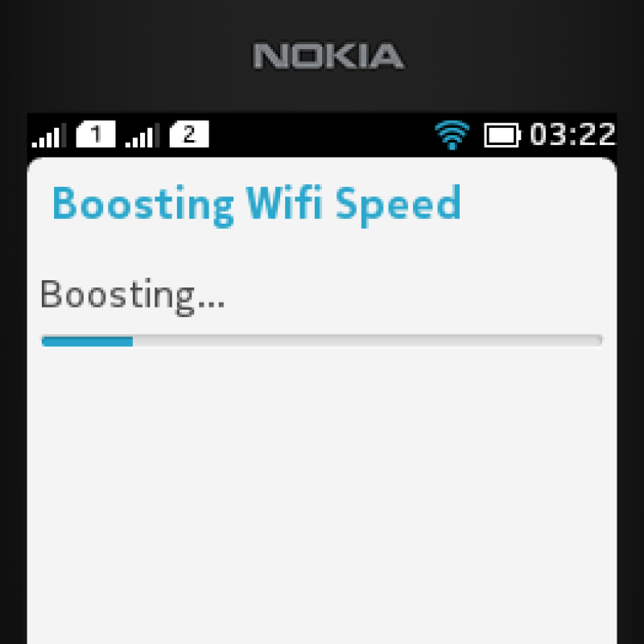Click the SIM 1 signal strength bars
This screenshot has width=644, height=644.
coord(49,135)
